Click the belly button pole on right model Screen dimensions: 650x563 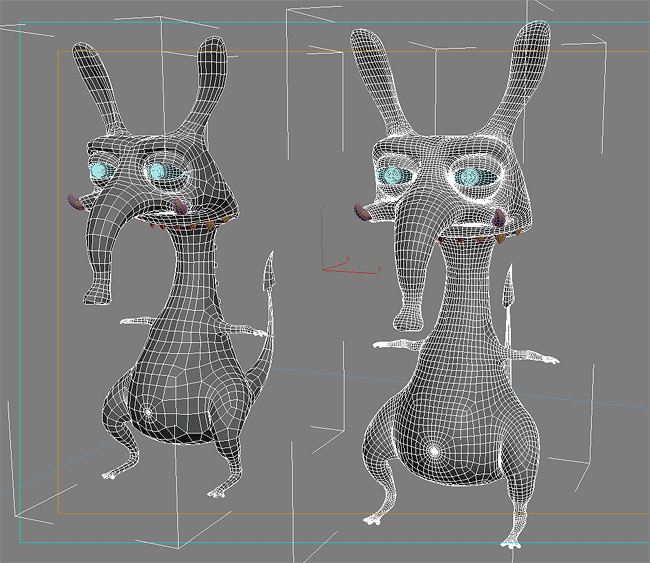point(436,451)
